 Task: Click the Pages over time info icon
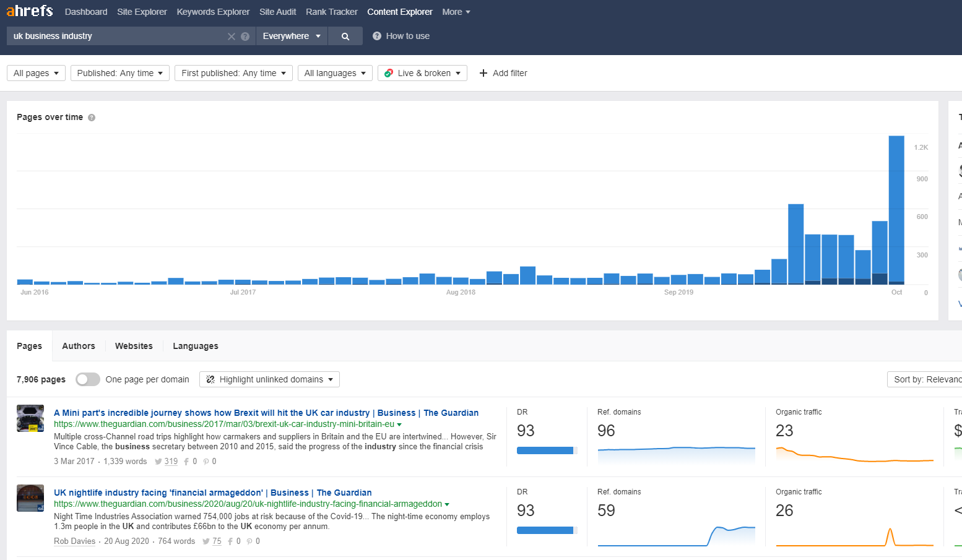tap(92, 118)
